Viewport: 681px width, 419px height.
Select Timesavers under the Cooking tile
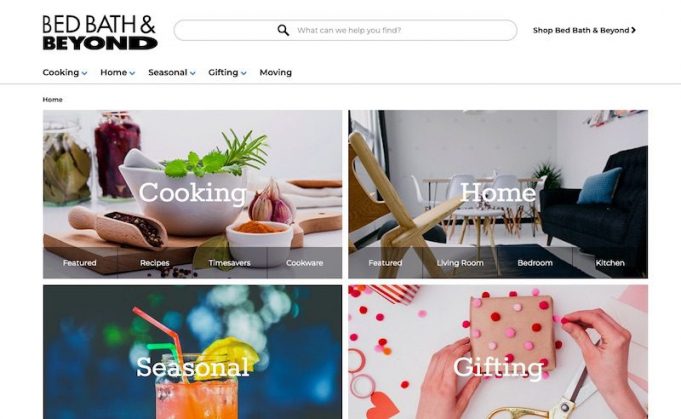coord(229,263)
